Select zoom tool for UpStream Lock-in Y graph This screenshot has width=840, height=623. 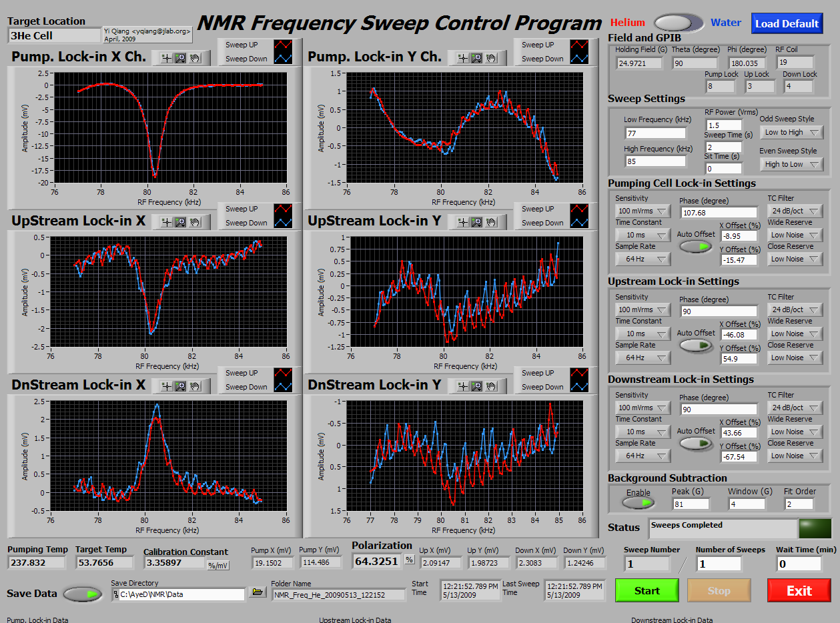477,221
